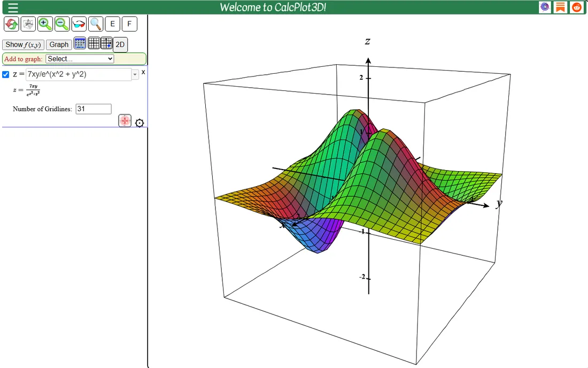
Task: Click the purple spiral icon in header
Action: (x=545, y=7)
